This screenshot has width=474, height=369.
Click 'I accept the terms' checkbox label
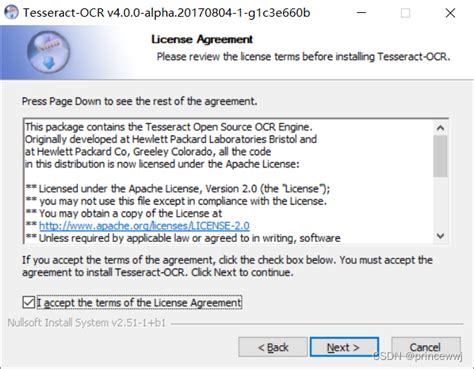pyautogui.click(x=139, y=302)
